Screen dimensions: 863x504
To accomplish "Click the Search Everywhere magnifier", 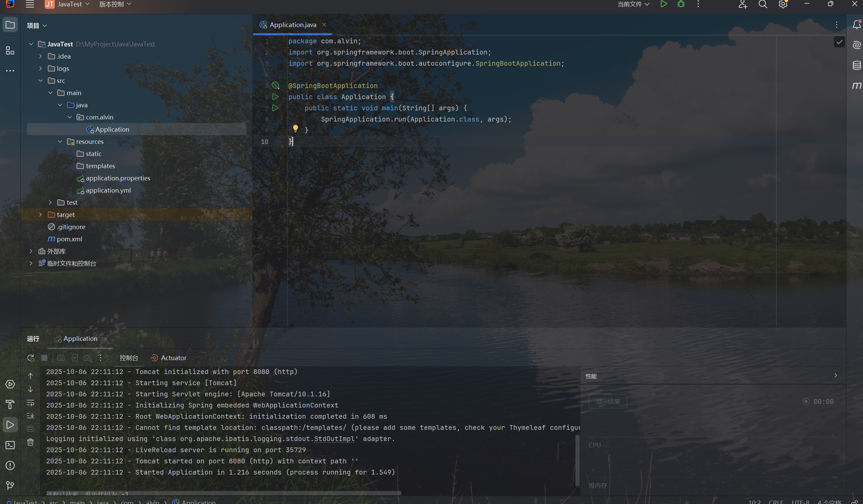I will [763, 4].
